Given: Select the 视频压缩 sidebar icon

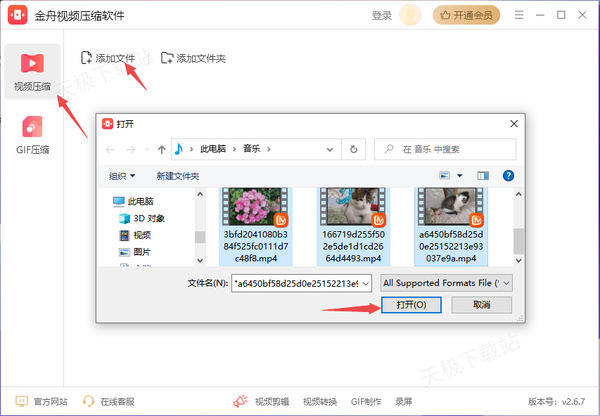Looking at the screenshot, I should click(32, 72).
